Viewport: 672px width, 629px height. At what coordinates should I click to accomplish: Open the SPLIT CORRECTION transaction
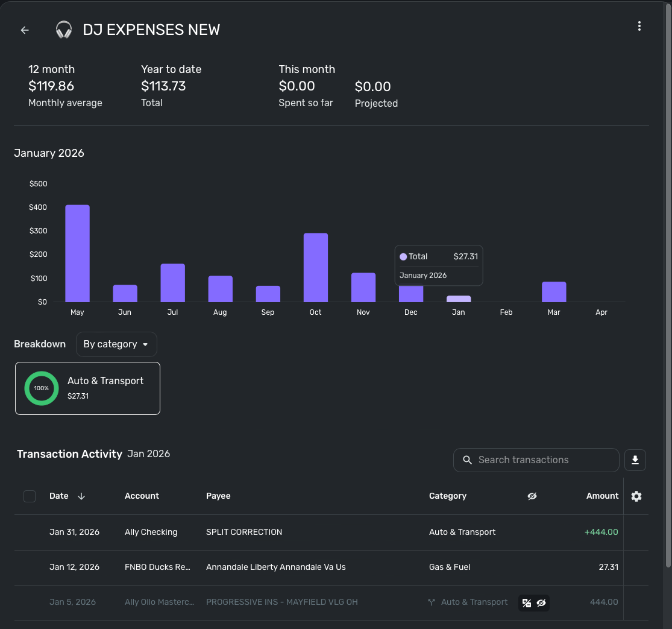tap(244, 532)
